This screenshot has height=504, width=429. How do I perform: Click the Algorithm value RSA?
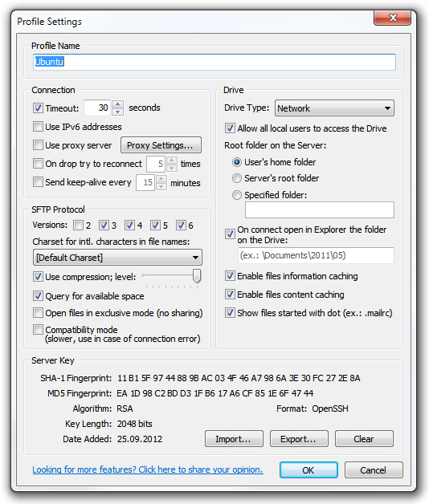(x=125, y=408)
